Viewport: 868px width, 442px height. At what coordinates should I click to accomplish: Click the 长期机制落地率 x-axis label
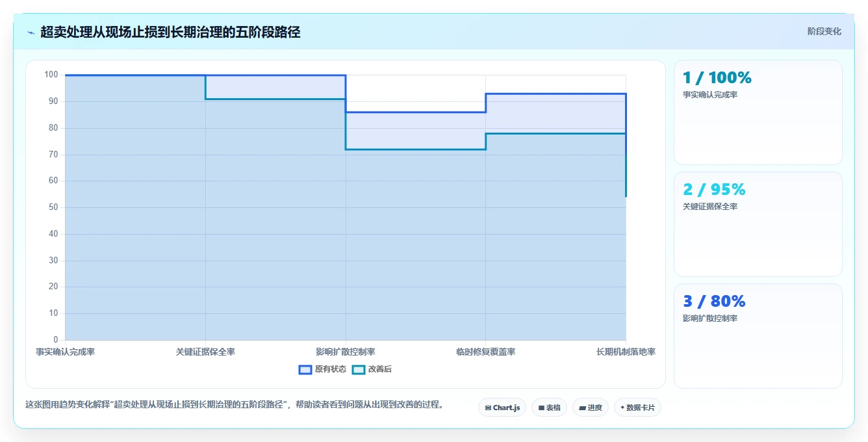(x=626, y=352)
